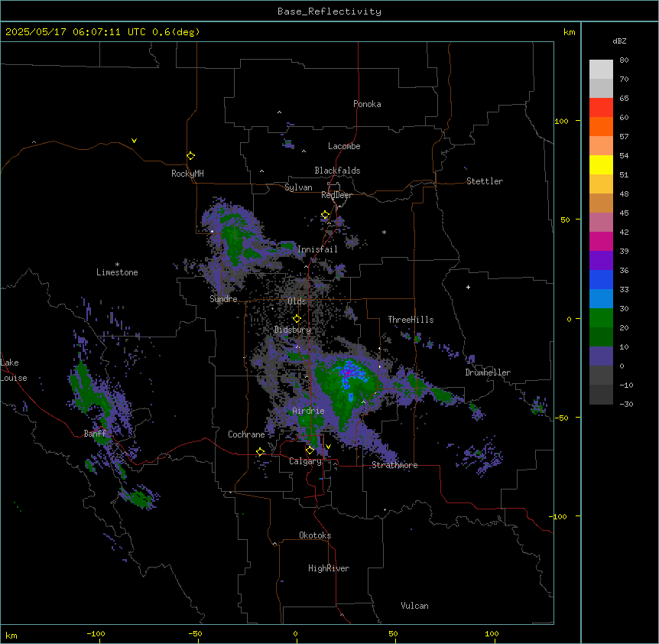This screenshot has width=659, height=644.
Task: Click the Airdrie city label
Action: [x=308, y=411]
